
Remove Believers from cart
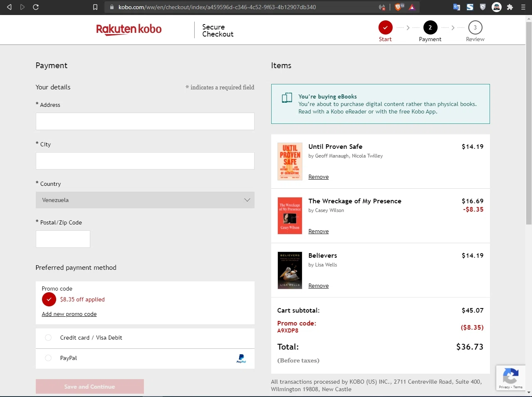319,286
